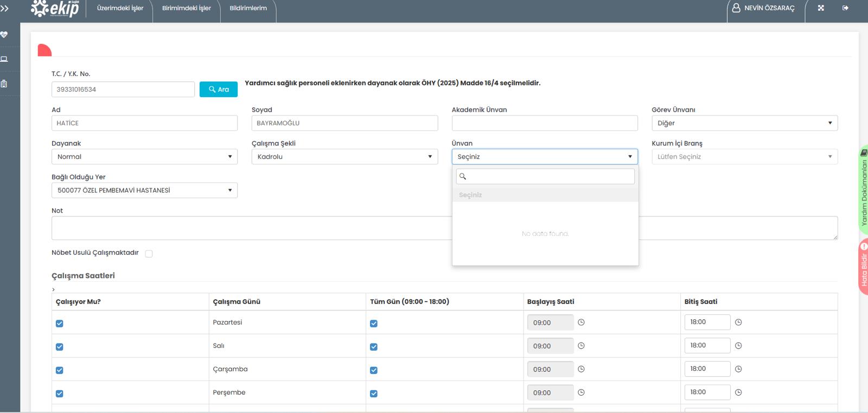This screenshot has height=413, width=868.
Task: Click the Ünvan dropdown search box
Action: pyautogui.click(x=545, y=176)
